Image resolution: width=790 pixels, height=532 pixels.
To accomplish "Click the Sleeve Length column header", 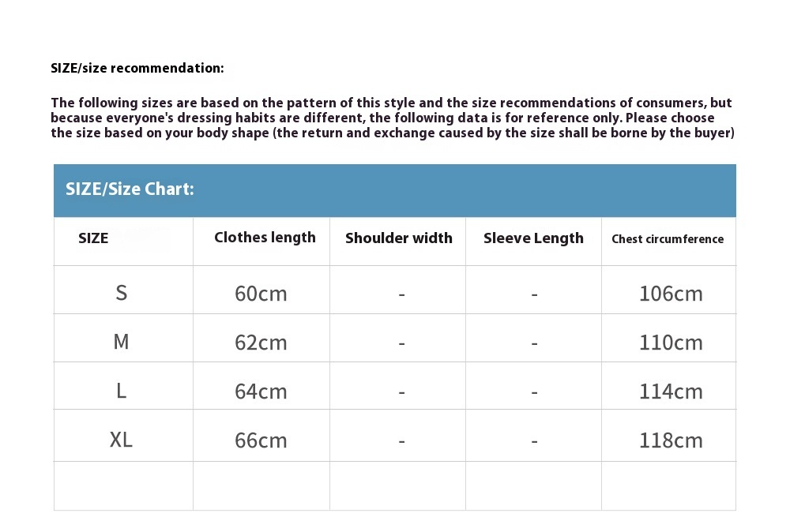I will coord(533,238).
